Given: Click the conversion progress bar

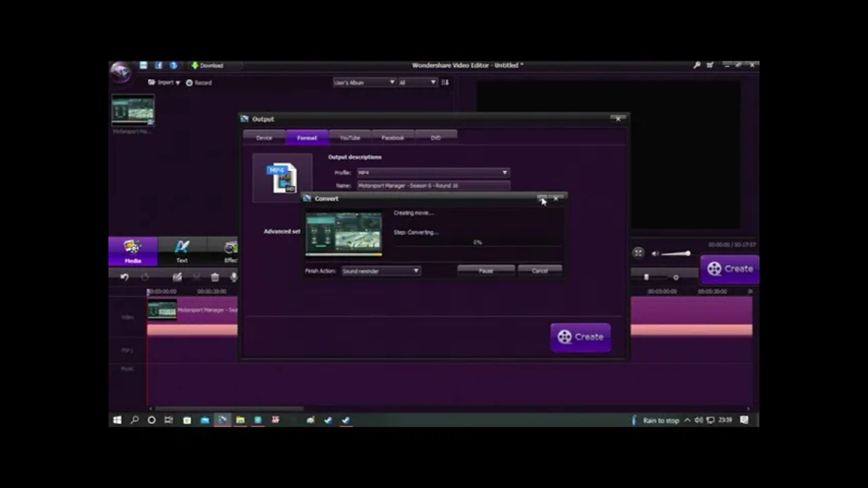Looking at the screenshot, I should tap(477, 242).
